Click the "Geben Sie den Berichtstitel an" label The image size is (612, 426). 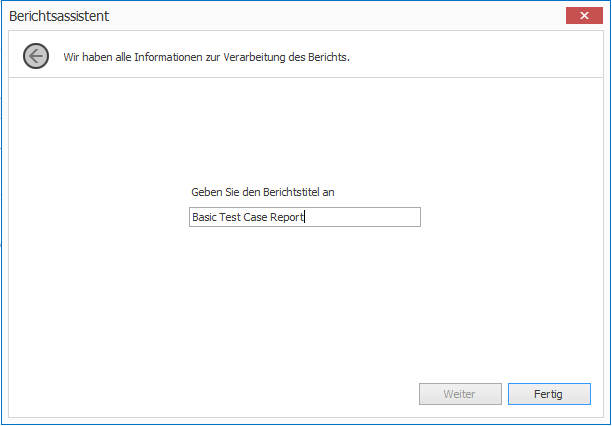pyautogui.click(x=269, y=191)
